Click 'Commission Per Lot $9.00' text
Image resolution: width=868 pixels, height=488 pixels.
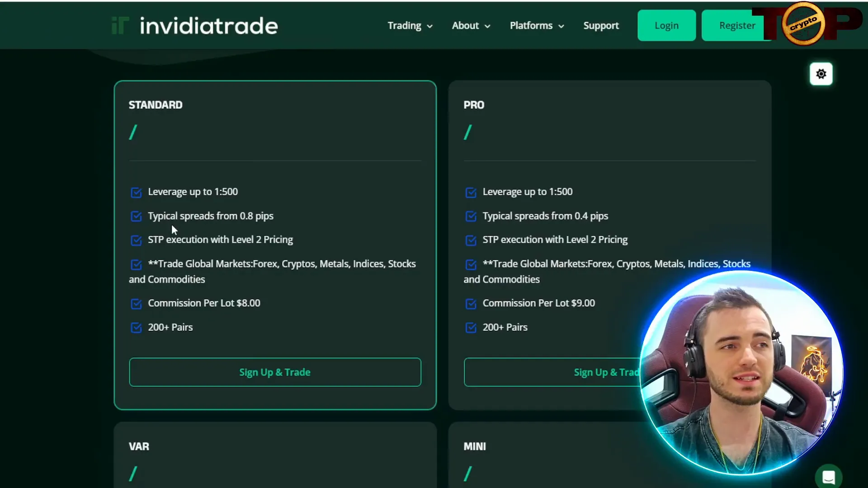(538, 303)
